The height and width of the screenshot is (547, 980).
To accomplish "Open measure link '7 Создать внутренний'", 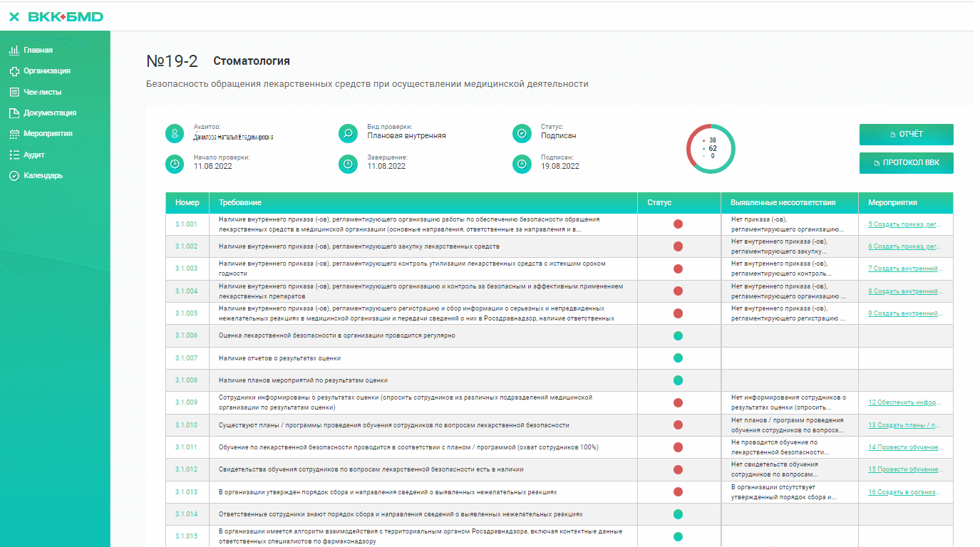I will coord(905,269).
